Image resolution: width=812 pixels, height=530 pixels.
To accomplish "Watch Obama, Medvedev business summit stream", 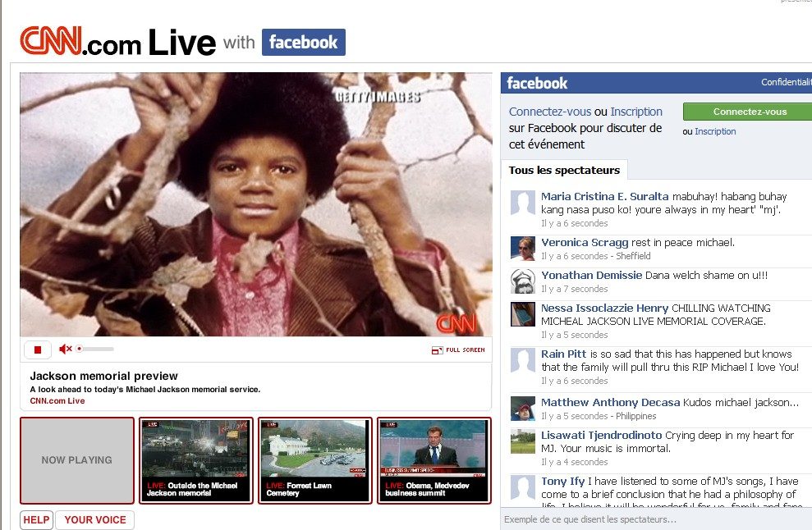I will tap(433, 460).
